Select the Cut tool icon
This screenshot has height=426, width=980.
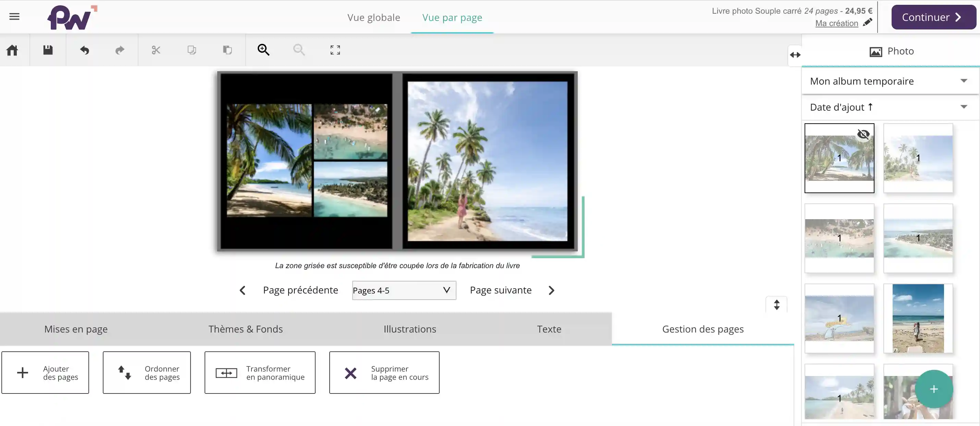click(156, 50)
